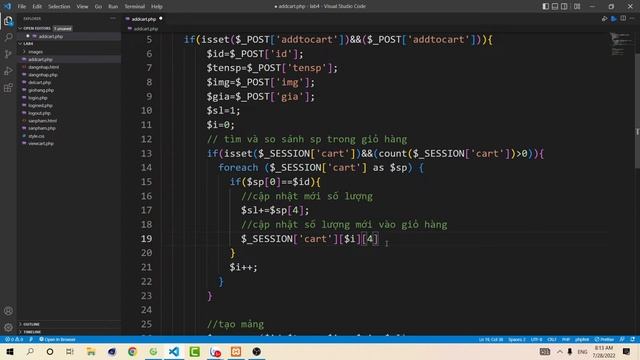640x360 pixels.
Task: Click the UTF-8 encoding status item
Action: pos(536,339)
